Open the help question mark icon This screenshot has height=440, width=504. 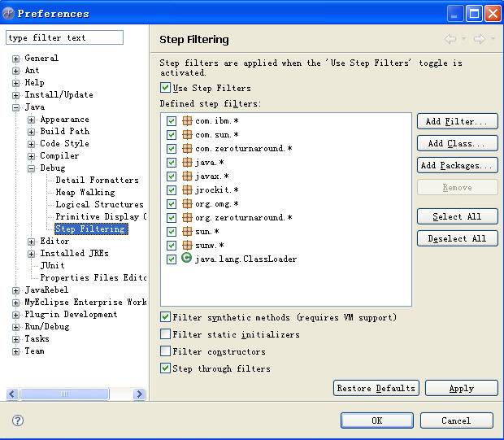click(x=18, y=420)
